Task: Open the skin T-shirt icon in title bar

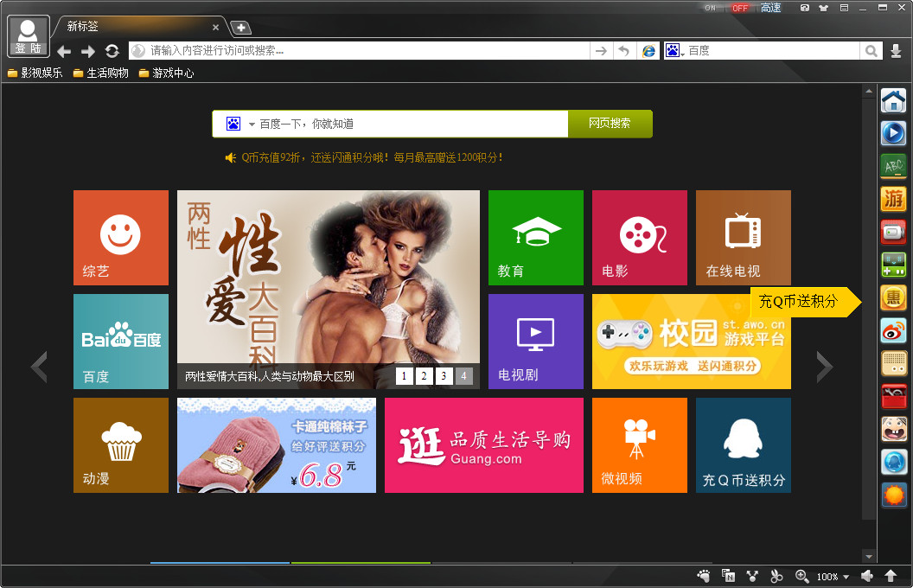Action: (x=823, y=8)
